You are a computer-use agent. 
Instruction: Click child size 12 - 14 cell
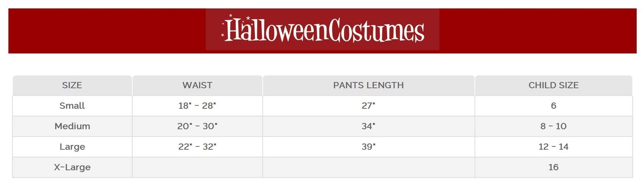(x=553, y=146)
